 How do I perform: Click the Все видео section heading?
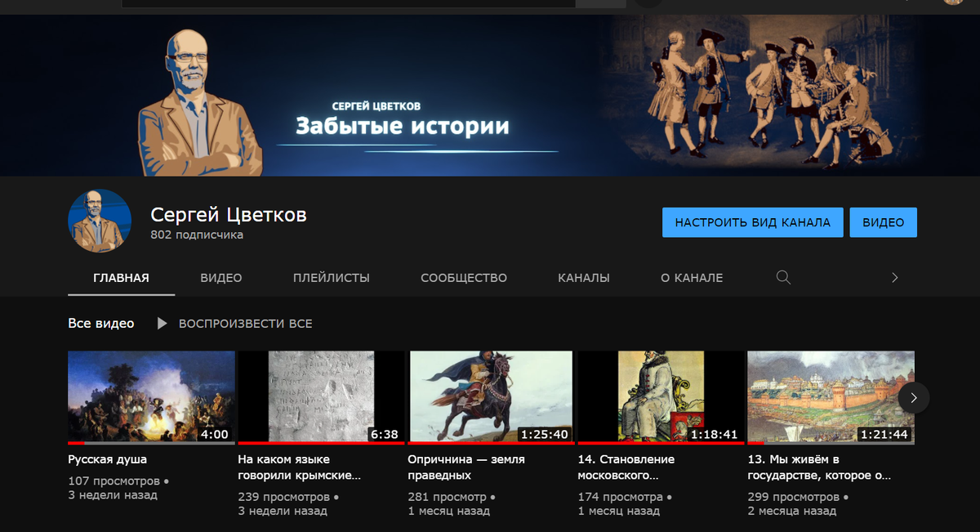[101, 324]
